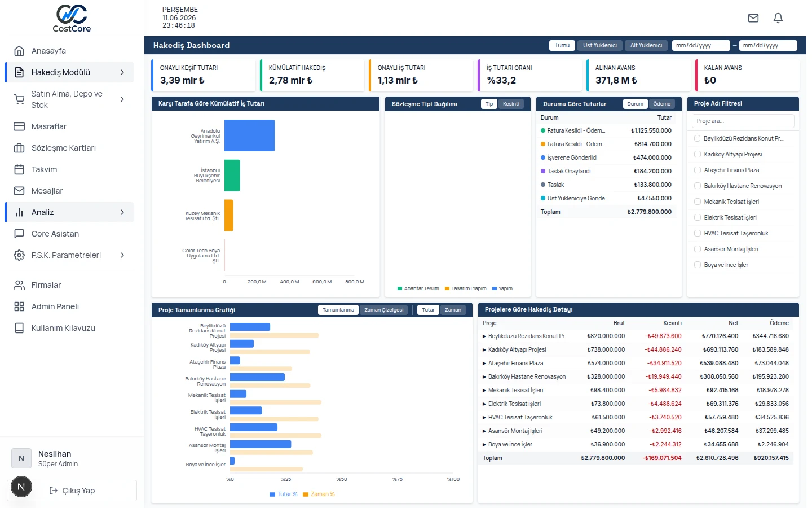Click the Hakediş Modülü document icon
812x508 pixels.
click(19, 72)
